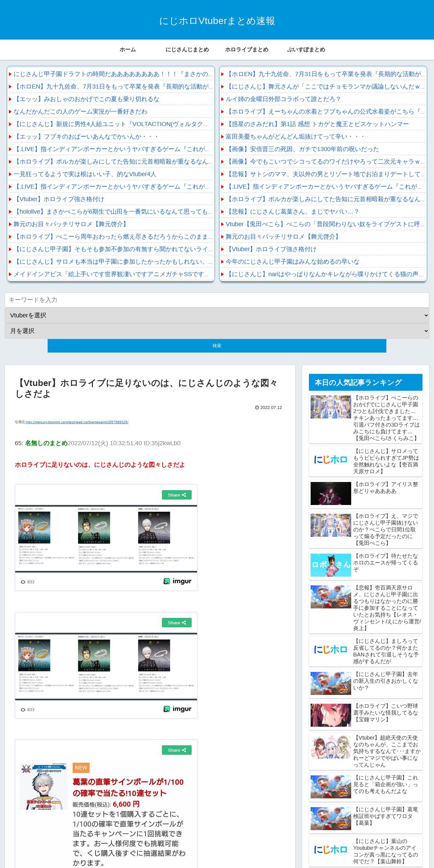Open thumbnail for 超絶天使の天使なのちゃんが article
Screen dimensions: 434x868
click(x=331, y=747)
